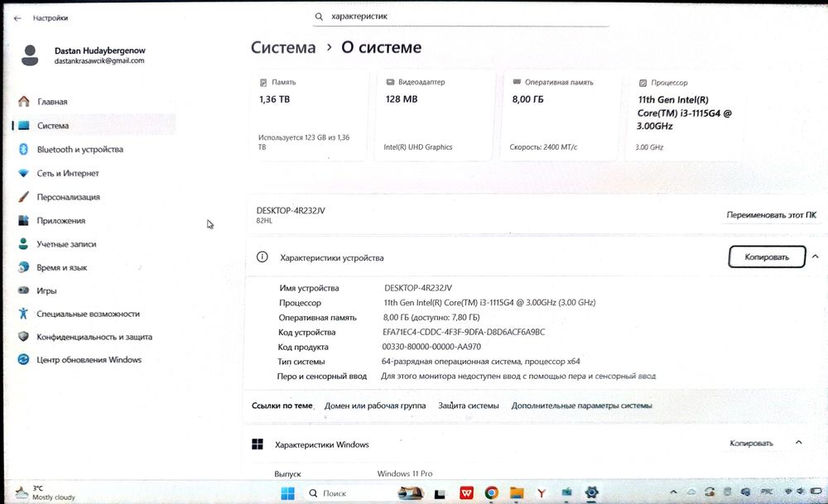The height and width of the screenshot is (504, 828).
Task: Click the user profile avatar picture
Action: [30, 55]
